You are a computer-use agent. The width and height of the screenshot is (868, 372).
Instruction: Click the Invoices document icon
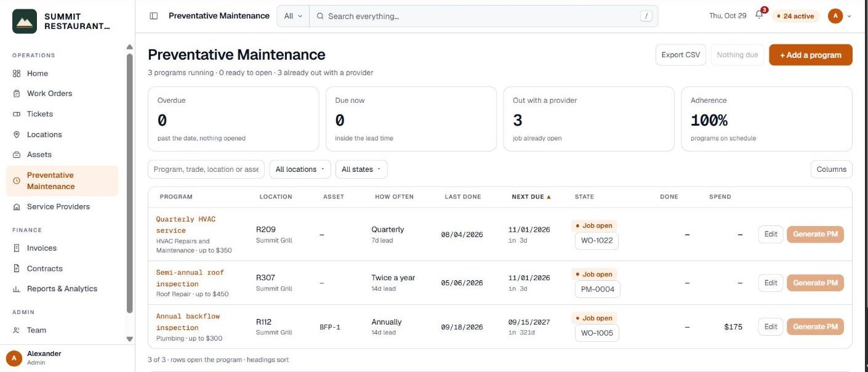tap(17, 248)
